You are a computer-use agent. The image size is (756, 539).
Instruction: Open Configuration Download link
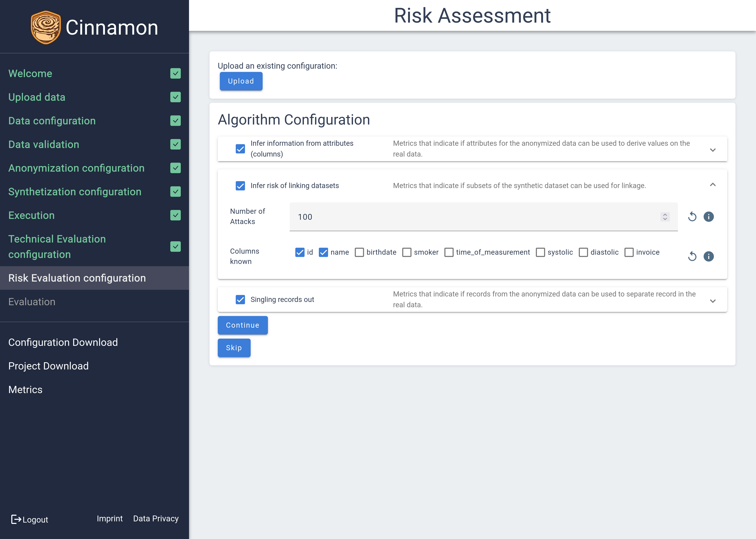tap(63, 342)
